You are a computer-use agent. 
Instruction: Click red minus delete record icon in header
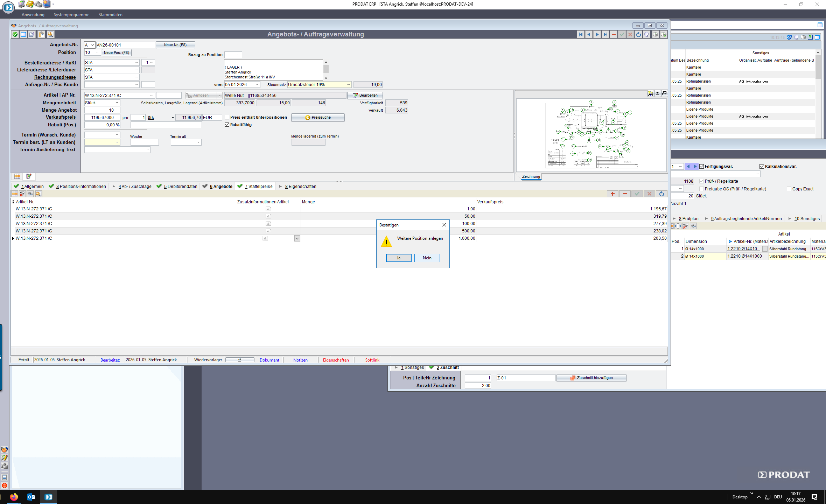click(x=614, y=34)
